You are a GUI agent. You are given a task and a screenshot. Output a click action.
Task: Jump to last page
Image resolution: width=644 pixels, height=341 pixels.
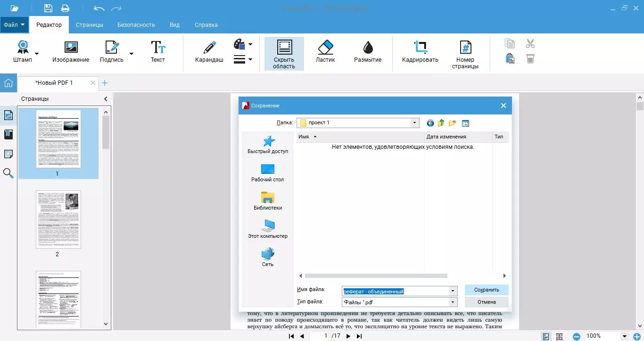359,336
